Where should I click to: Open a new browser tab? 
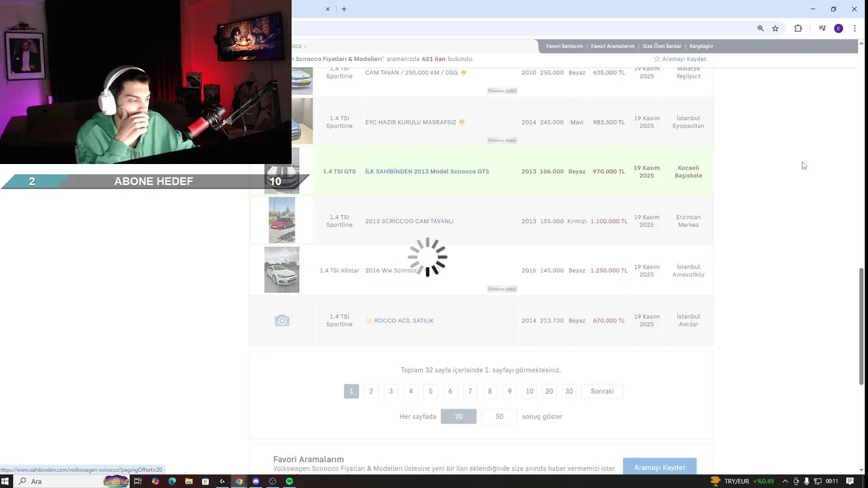(x=344, y=9)
